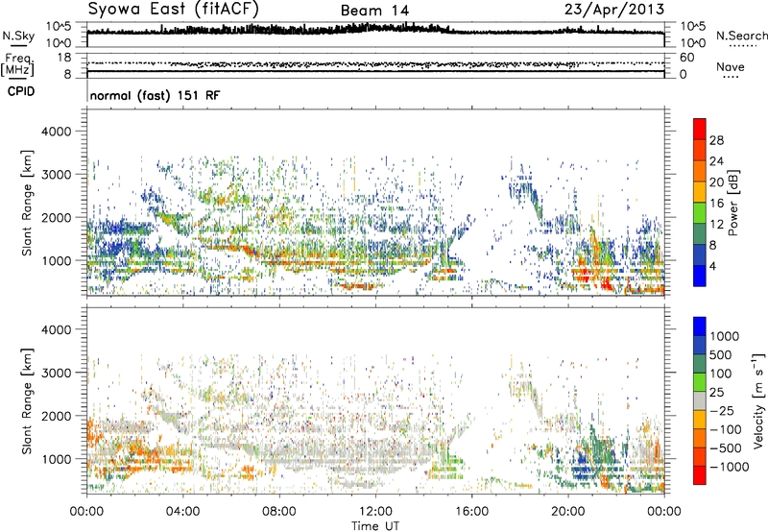Click the '20' power colorbar label
The width and height of the screenshot is (768, 532).
pyautogui.click(x=716, y=182)
